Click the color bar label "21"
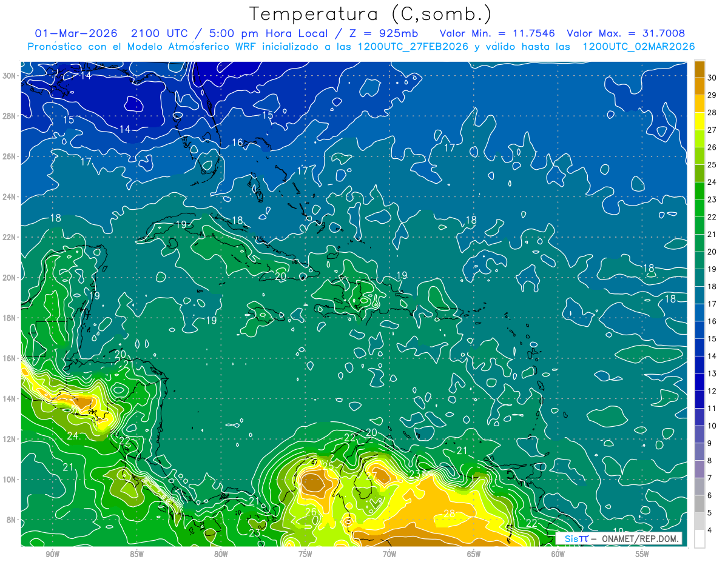The image size is (728, 562). (x=712, y=234)
